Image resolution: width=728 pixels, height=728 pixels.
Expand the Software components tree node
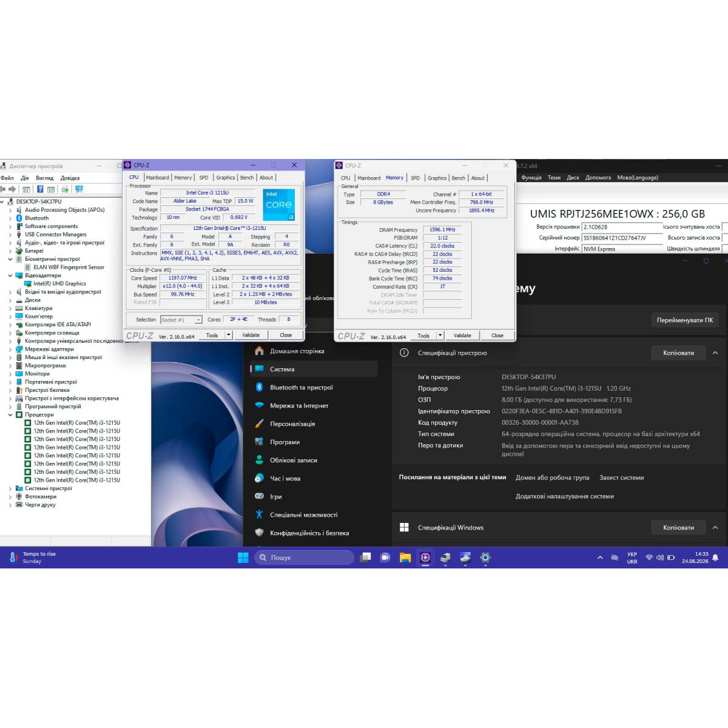click(10, 226)
